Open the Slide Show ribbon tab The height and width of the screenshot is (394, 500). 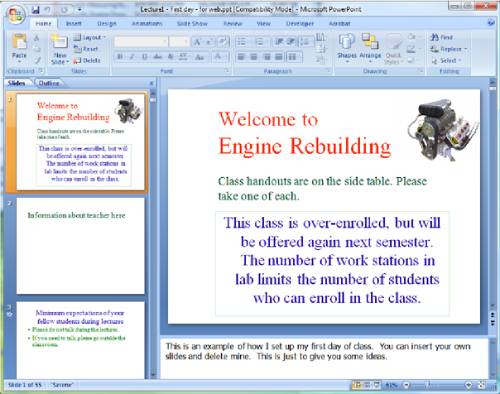[x=192, y=24]
